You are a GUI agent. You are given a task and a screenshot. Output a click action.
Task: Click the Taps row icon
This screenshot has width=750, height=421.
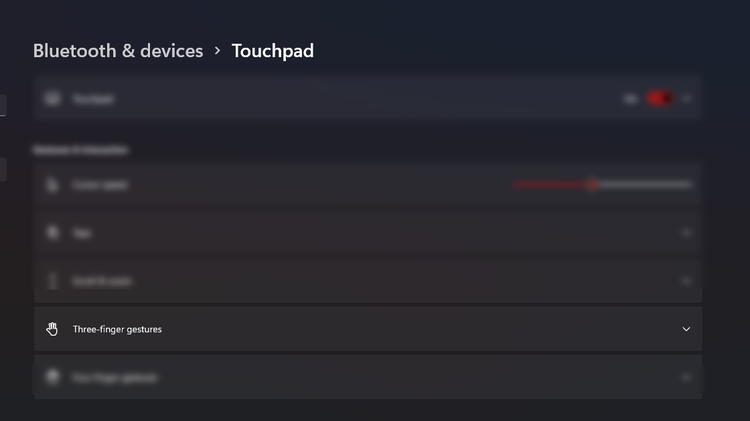[x=53, y=233]
